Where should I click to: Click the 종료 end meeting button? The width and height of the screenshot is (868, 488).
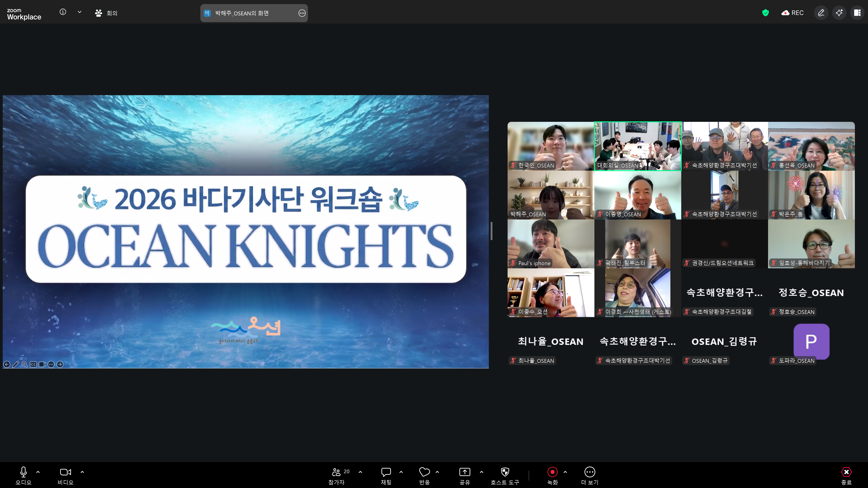click(x=846, y=472)
